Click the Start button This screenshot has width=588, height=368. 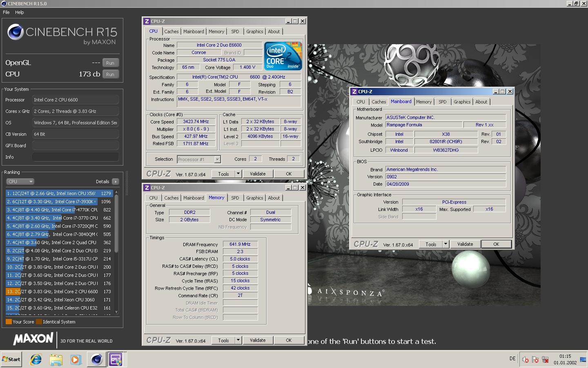coord(11,359)
